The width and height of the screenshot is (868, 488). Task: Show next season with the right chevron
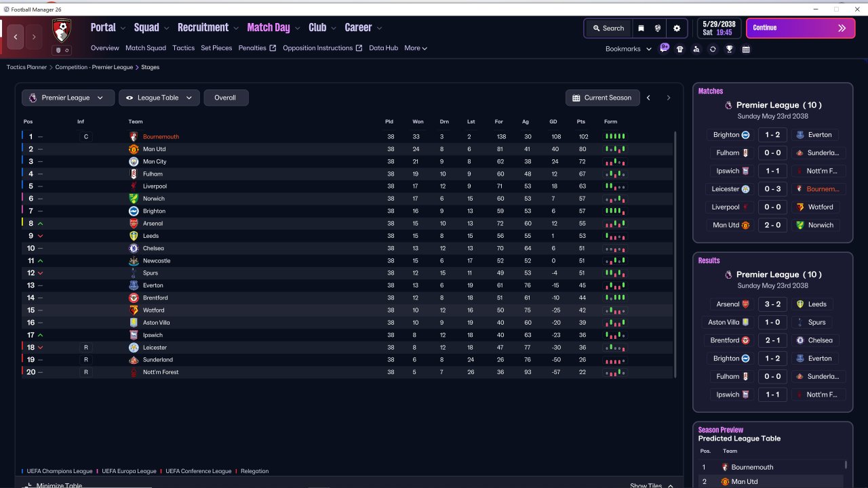tap(668, 98)
